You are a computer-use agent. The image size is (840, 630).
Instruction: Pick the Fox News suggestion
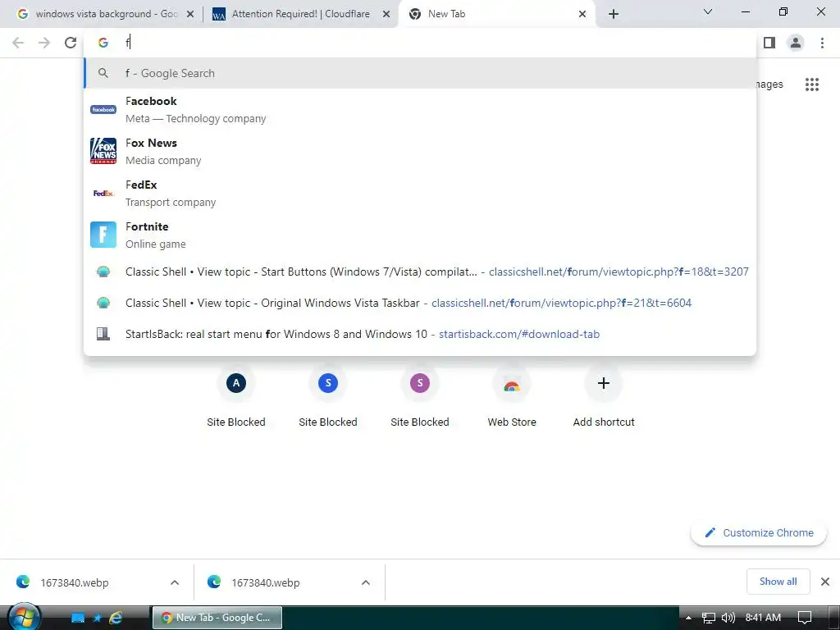(x=420, y=151)
